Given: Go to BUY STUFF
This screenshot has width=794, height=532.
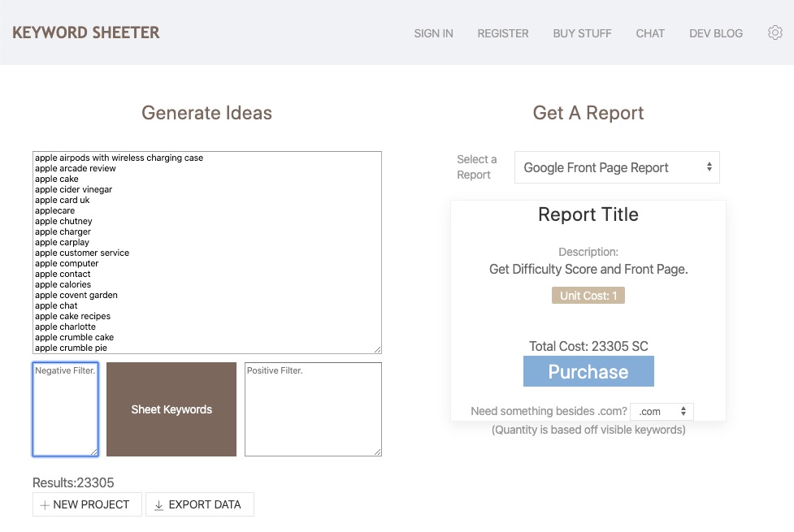Looking at the screenshot, I should [x=582, y=33].
